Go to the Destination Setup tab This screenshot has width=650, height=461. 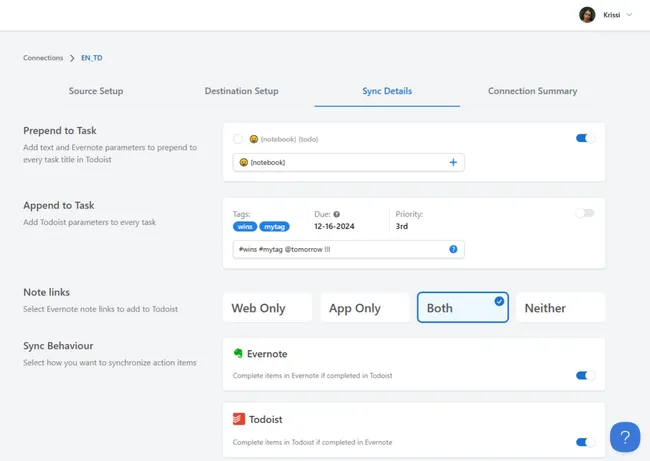click(x=241, y=91)
